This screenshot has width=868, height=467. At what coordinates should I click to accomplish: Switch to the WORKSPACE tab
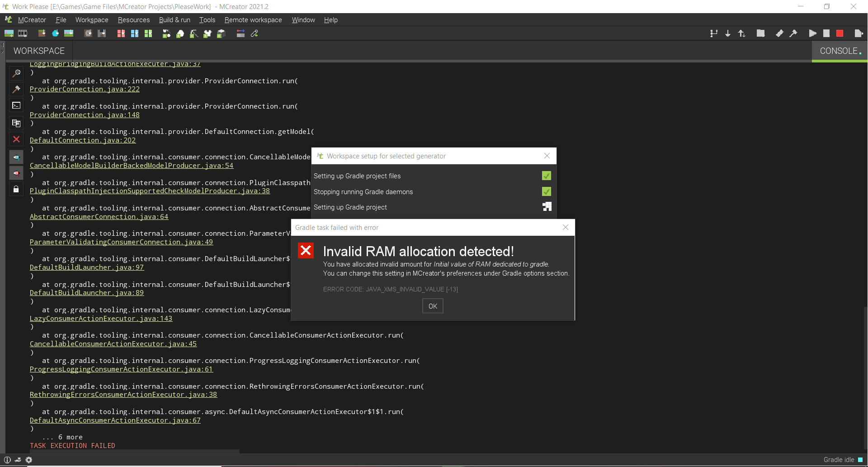tap(38, 51)
